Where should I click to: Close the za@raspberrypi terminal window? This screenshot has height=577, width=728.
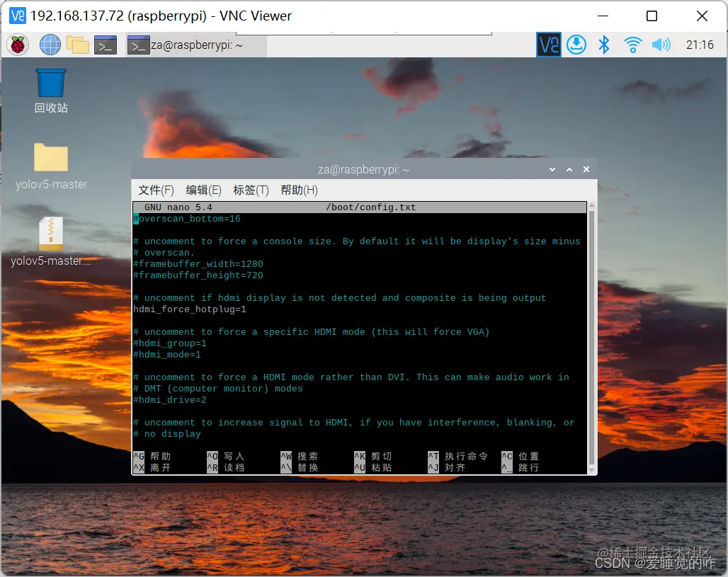tap(586, 169)
